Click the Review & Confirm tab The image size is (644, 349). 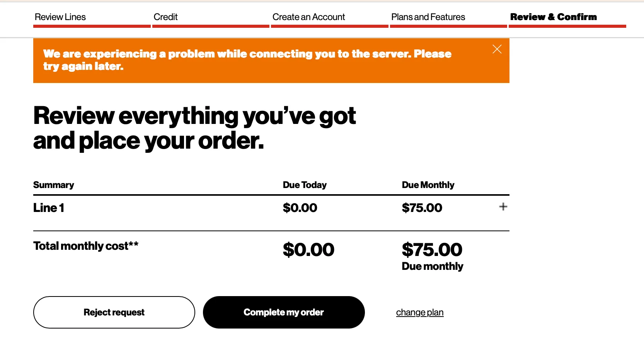(554, 17)
